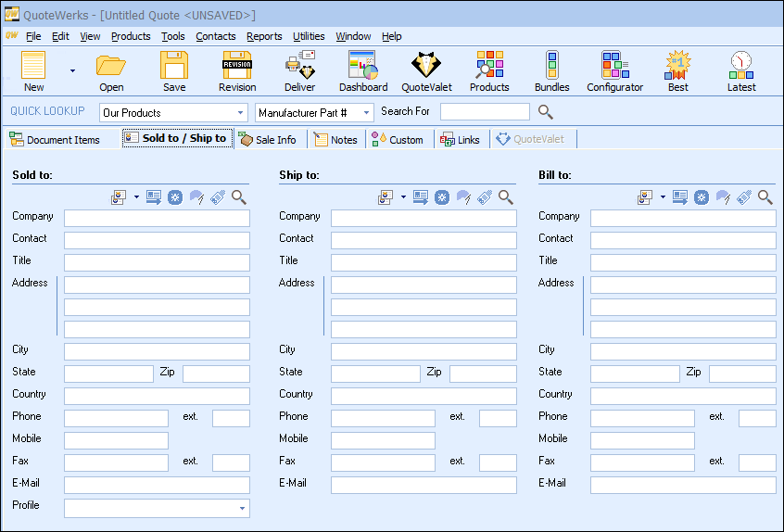Open the Dashboard from the toolbar
The width and height of the screenshot is (784, 532).
(x=363, y=71)
